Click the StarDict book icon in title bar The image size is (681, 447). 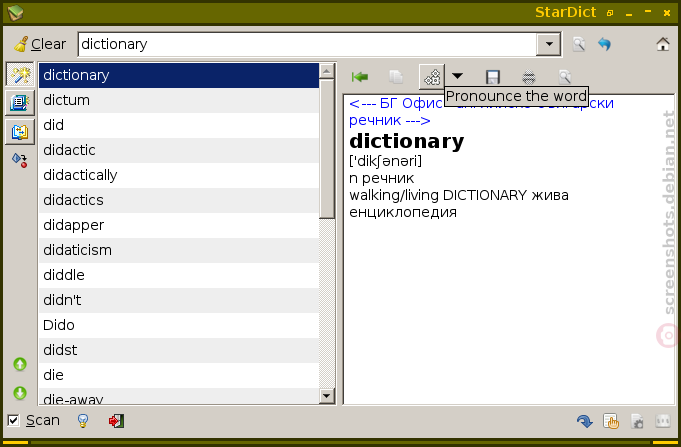click(x=16, y=13)
